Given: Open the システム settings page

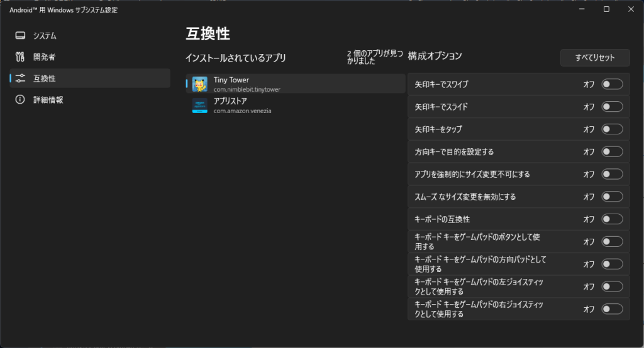Looking at the screenshot, I should [90, 36].
